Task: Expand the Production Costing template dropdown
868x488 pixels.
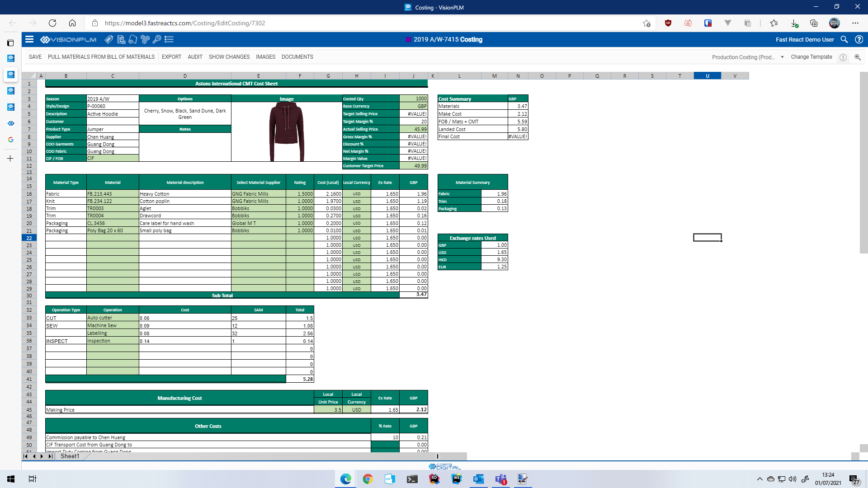Action: [x=782, y=57]
